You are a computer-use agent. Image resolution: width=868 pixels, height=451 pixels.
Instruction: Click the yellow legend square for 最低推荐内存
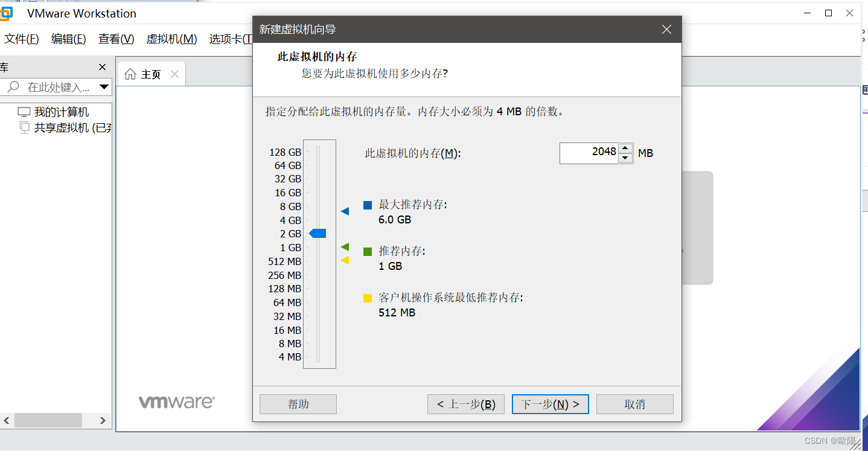[368, 298]
